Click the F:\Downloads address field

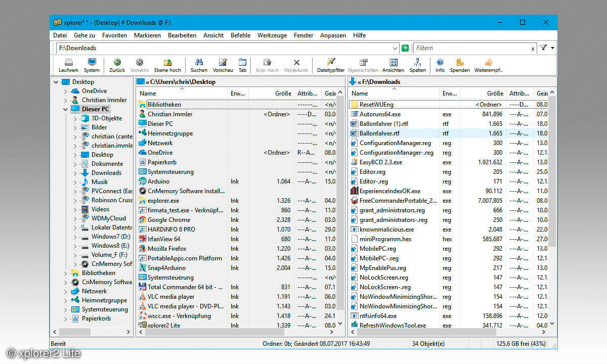224,48
